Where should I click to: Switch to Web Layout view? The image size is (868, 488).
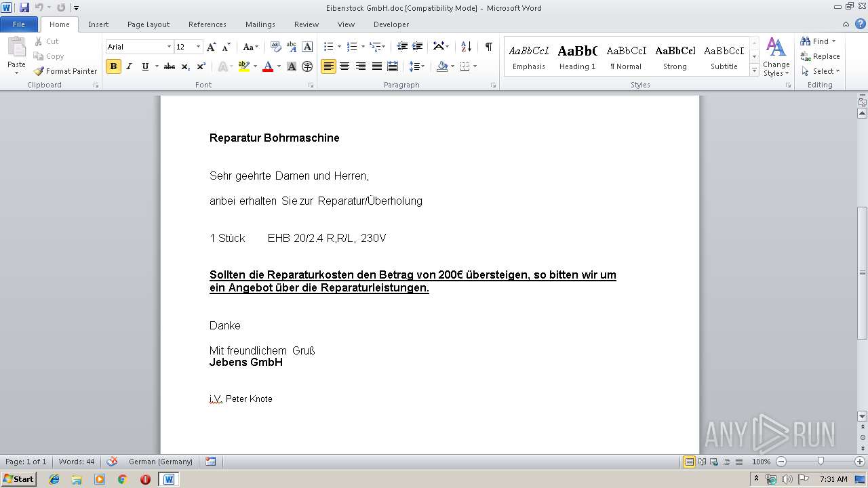713,462
